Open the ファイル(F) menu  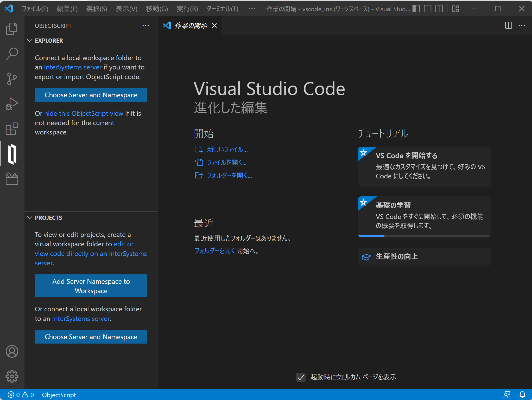(x=35, y=9)
